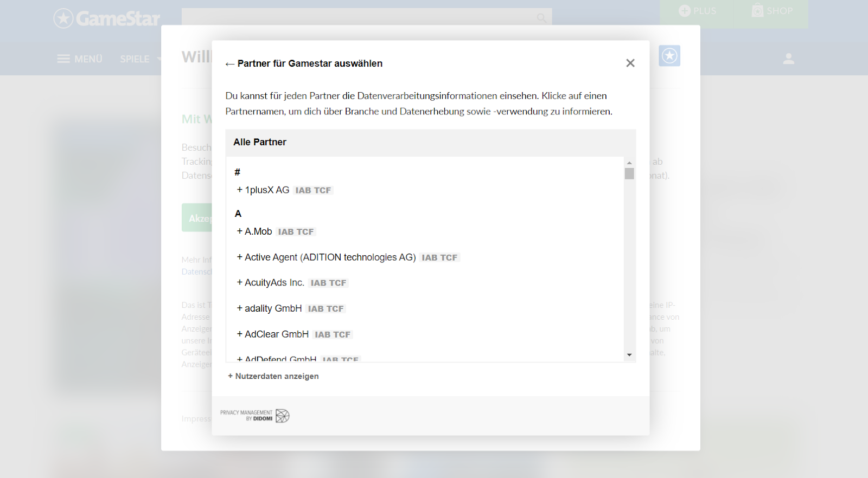Click the scrollbar up arrow in partner list

[629, 163]
